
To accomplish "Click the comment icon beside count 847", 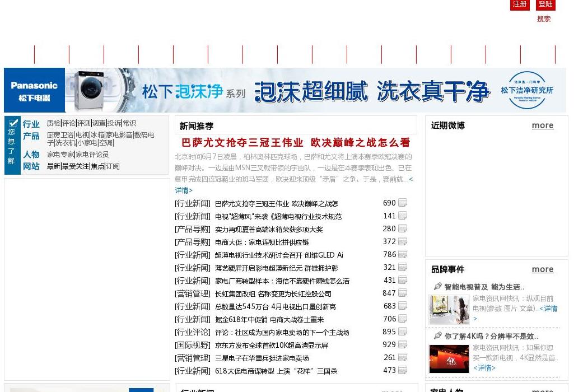I will (x=402, y=293).
